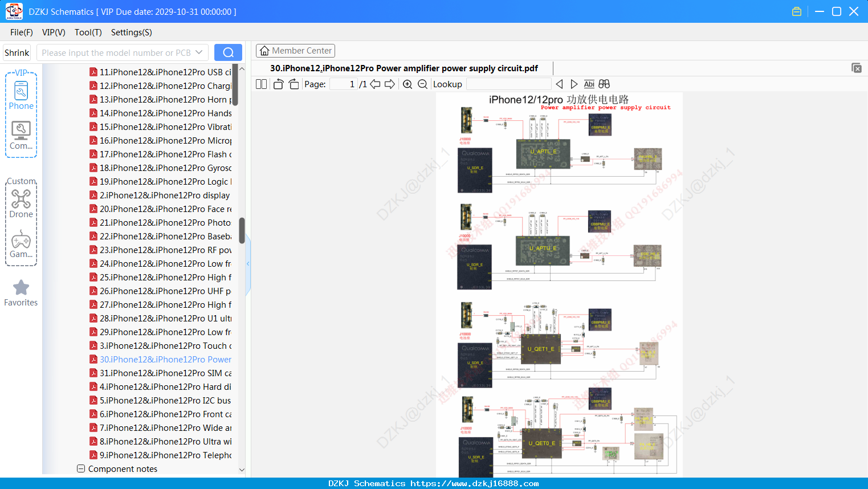
Task: Click the Lookup search field
Action: 508,84
